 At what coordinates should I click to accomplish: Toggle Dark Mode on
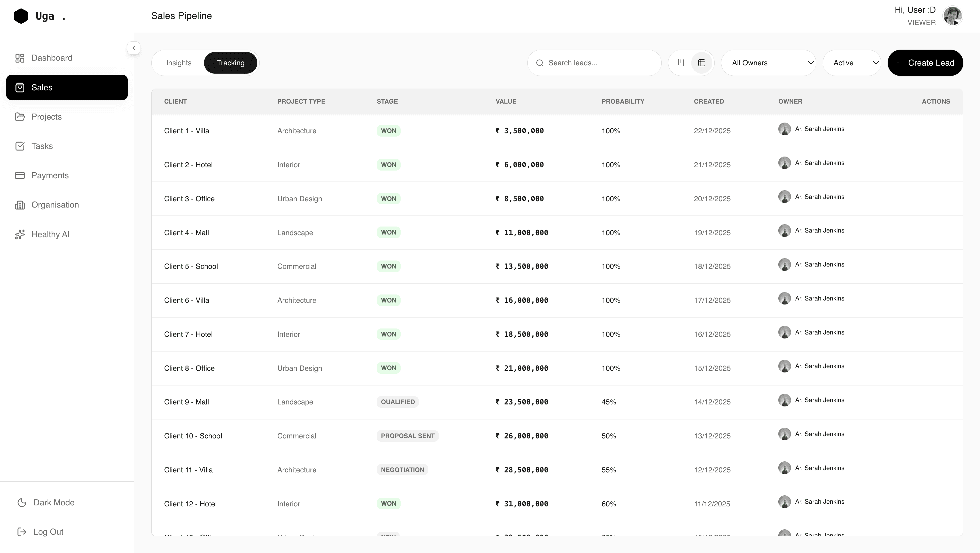click(54, 502)
